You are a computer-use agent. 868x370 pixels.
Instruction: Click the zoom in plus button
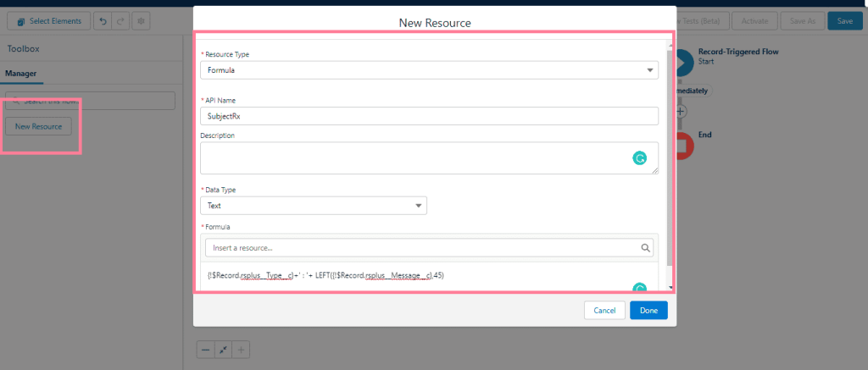click(x=241, y=349)
